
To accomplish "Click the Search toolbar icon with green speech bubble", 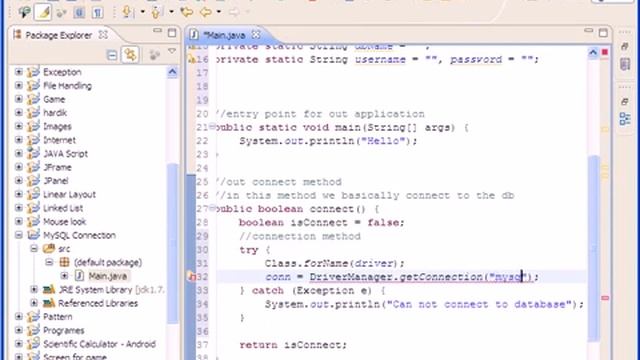I will pos(24,12).
